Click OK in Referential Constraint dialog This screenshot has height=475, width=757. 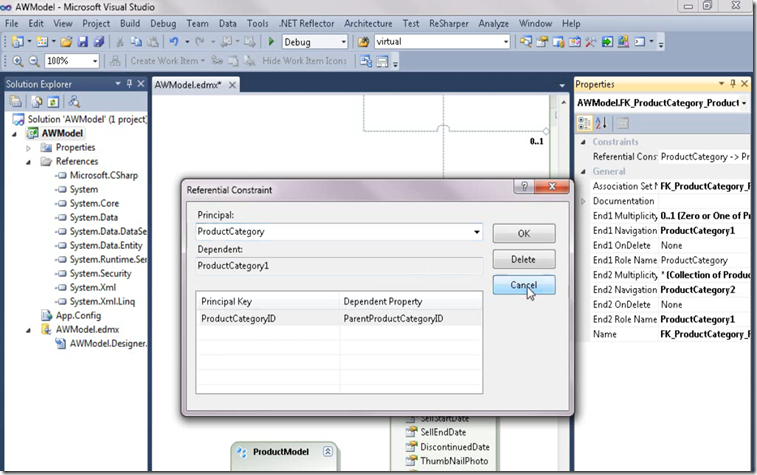tap(524, 234)
